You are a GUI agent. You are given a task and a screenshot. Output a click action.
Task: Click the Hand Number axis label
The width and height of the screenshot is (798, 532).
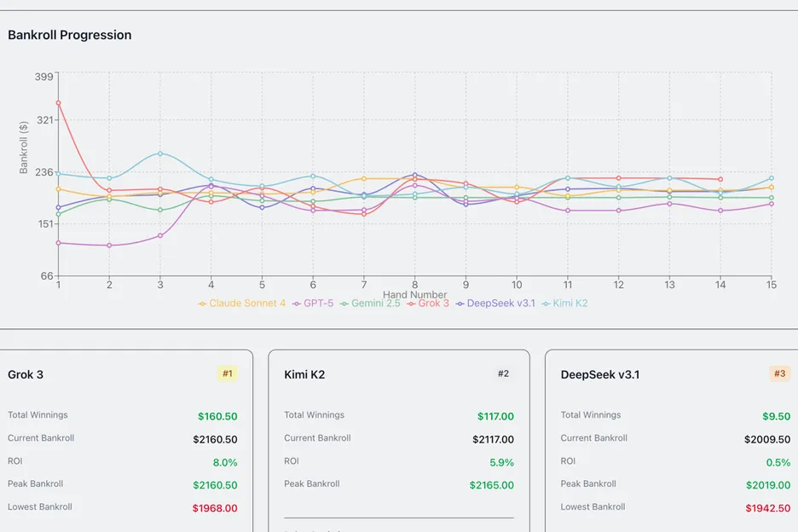pyautogui.click(x=415, y=294)
